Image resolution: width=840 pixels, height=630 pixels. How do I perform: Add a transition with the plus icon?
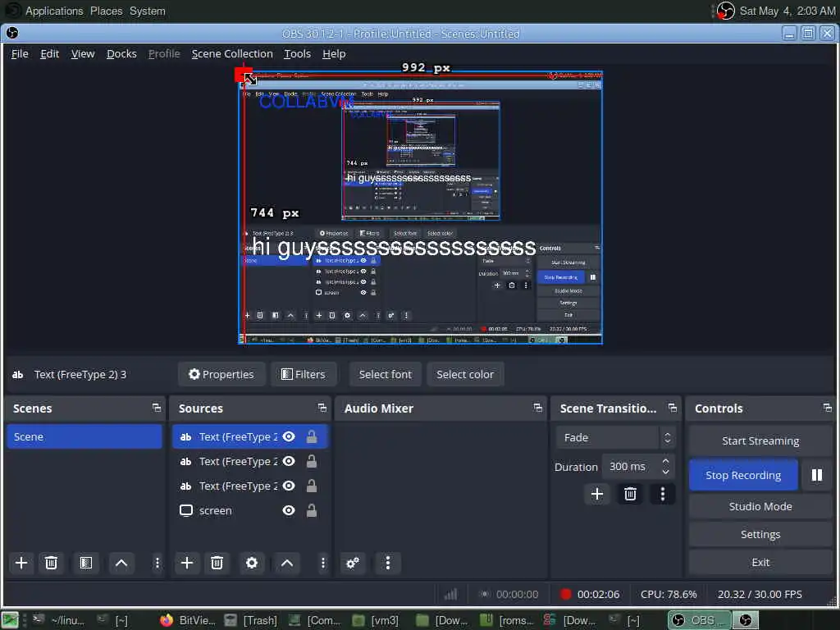[597, 494]
